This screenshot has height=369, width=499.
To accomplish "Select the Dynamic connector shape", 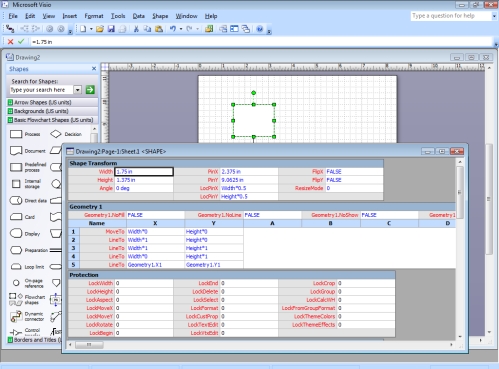I will click(27, 316).
